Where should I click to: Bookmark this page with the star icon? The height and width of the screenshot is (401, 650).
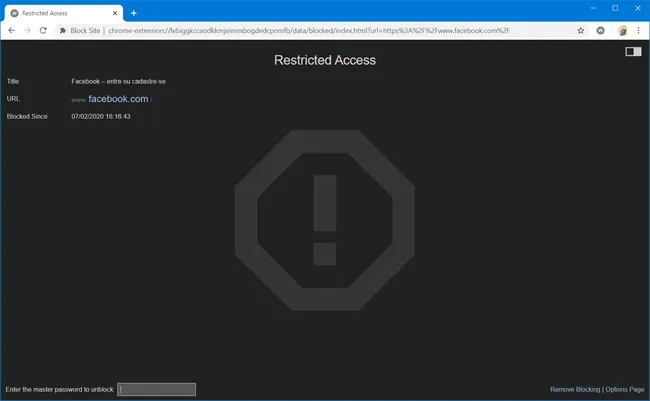coord(580,30)
